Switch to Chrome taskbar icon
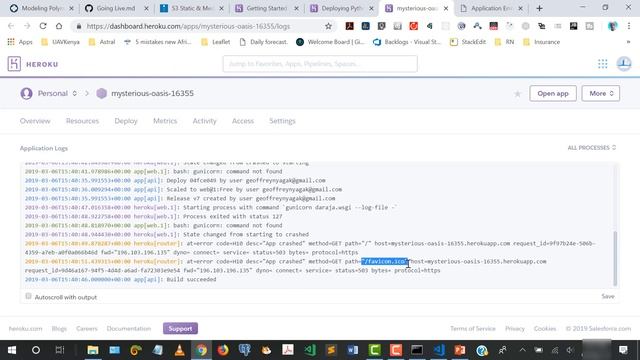The width and height of the screenshot is (640, 360). (201, 350)
